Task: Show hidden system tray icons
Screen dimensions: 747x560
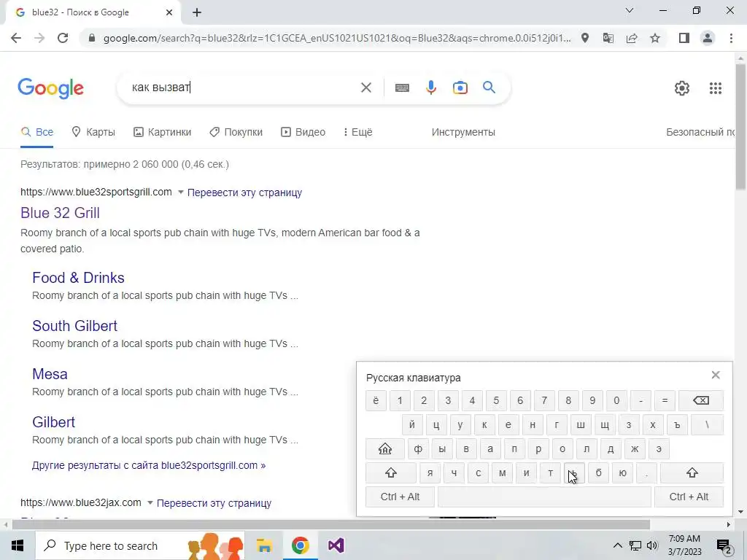Action: pos(617,545)
